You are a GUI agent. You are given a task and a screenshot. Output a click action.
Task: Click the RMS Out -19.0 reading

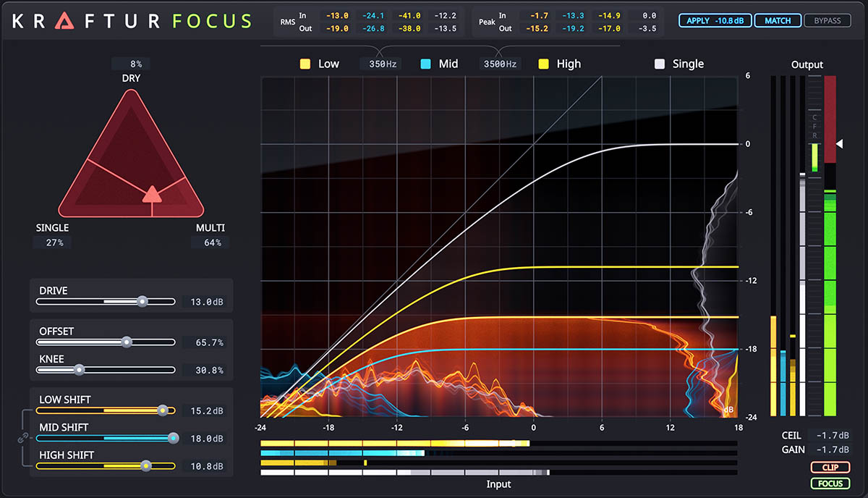click(336, 28)
